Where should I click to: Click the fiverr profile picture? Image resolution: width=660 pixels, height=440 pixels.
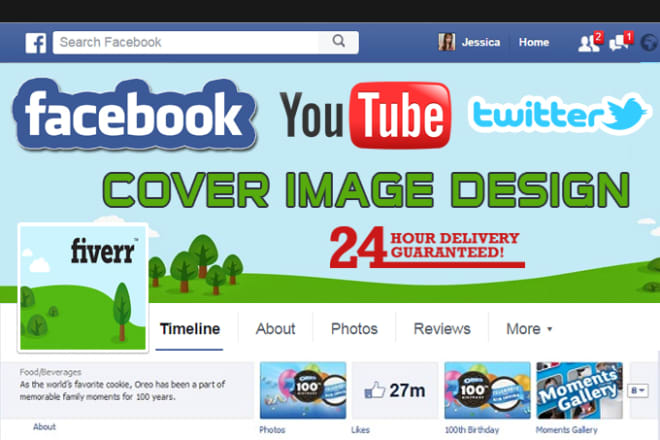83,288
